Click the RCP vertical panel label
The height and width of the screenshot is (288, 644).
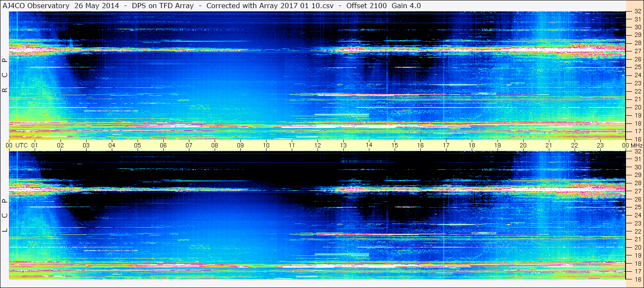click(5, 75)
